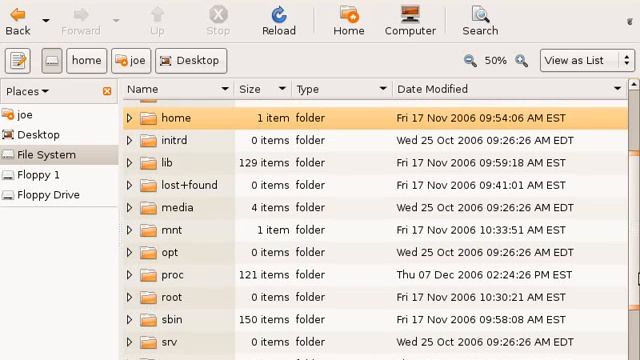The image size is (640, 360).
Task: Zoom in with the plus magnifier
Action: click(x=521, y=61)
